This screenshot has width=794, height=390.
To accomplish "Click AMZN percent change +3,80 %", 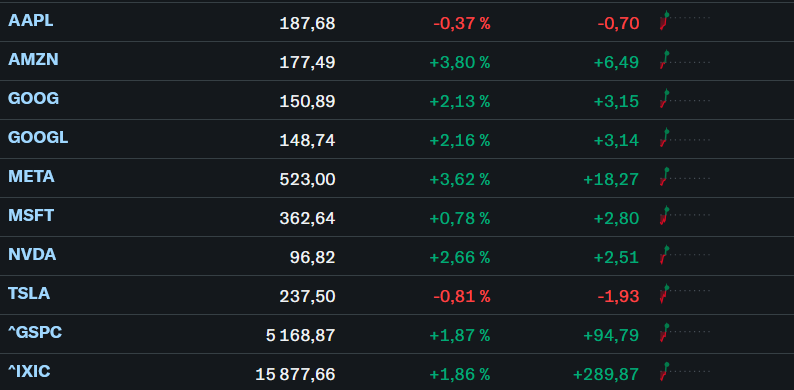I will tap(460, 62).
